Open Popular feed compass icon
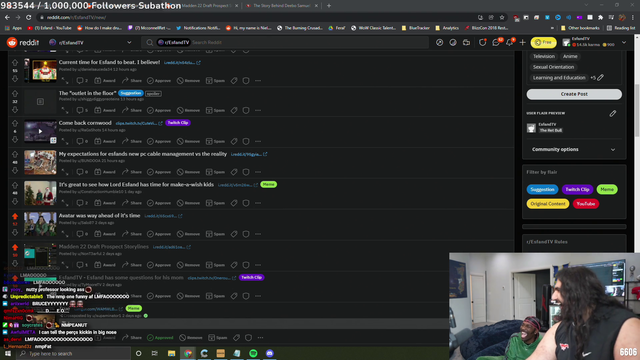640x360 pixels. 439,42
